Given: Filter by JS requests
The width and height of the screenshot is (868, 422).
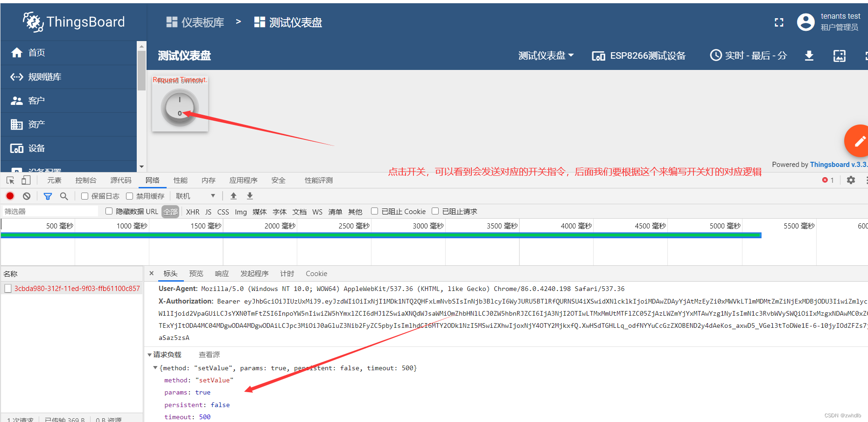Looking at the screenshot, I should coord(209,212).
